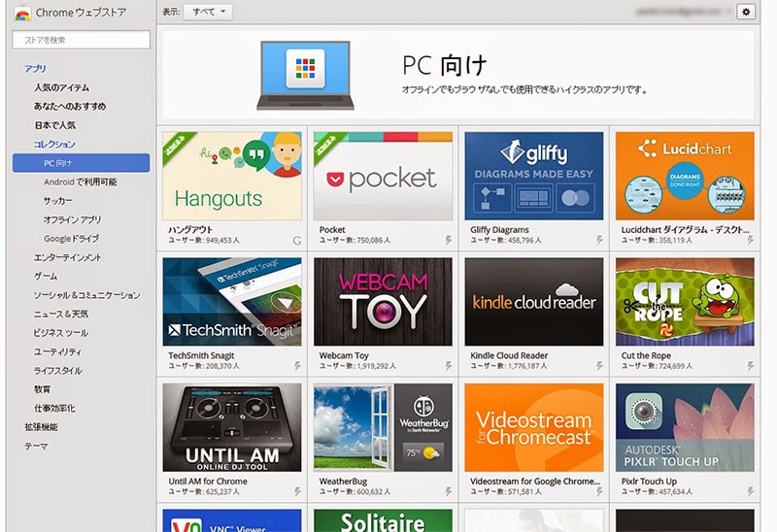
Task: Click the ハングアウト app title
Action: (190, 230)
